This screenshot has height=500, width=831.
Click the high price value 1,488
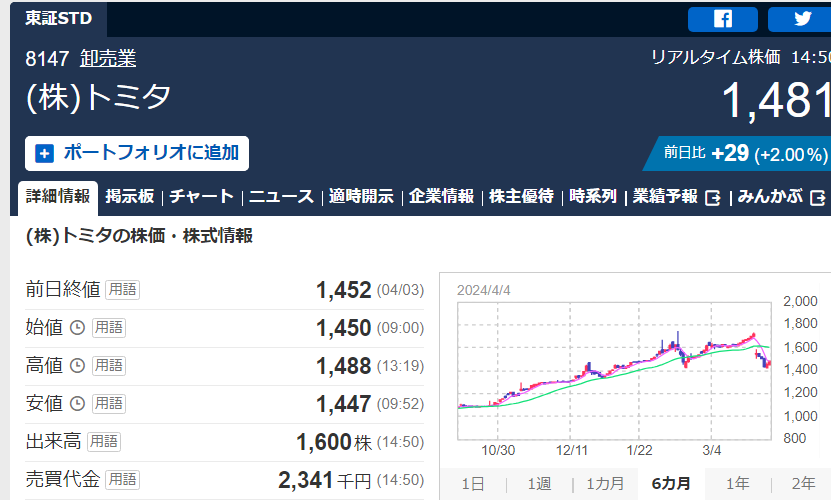(343, 366)
